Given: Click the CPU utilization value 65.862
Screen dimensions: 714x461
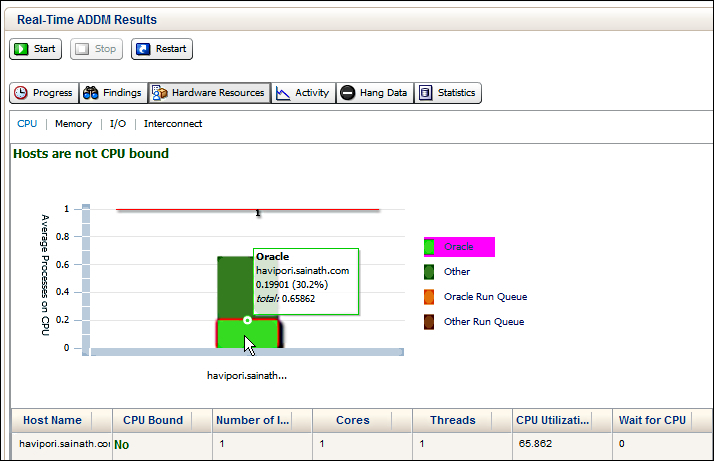Looking at the screenshot, I should click(x=535, y=444).
